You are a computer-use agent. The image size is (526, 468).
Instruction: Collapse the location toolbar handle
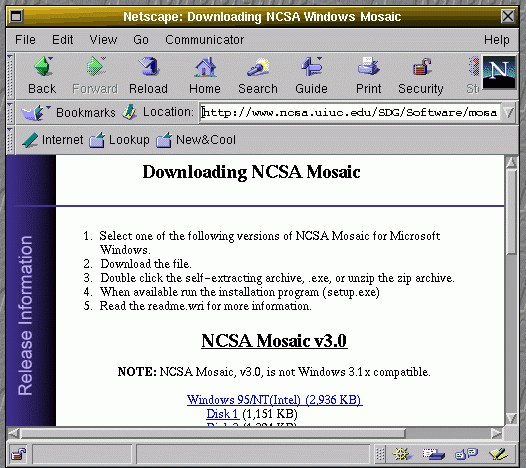(10, 112)
